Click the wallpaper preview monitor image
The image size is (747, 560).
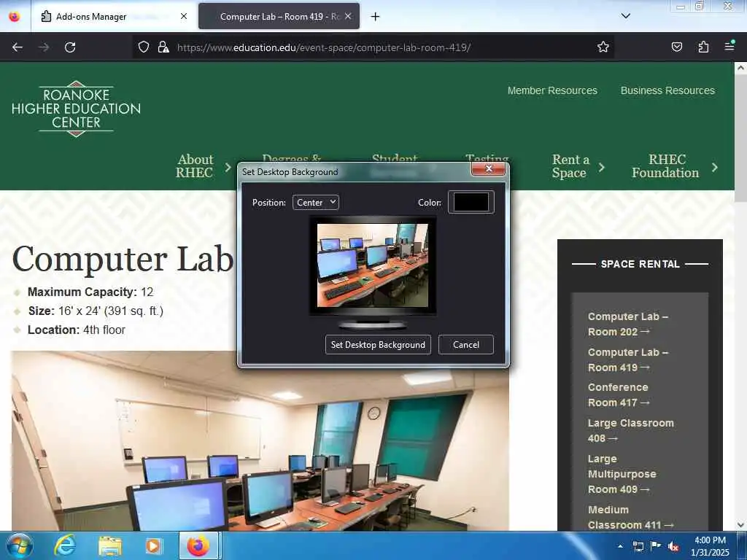point(373,265)
